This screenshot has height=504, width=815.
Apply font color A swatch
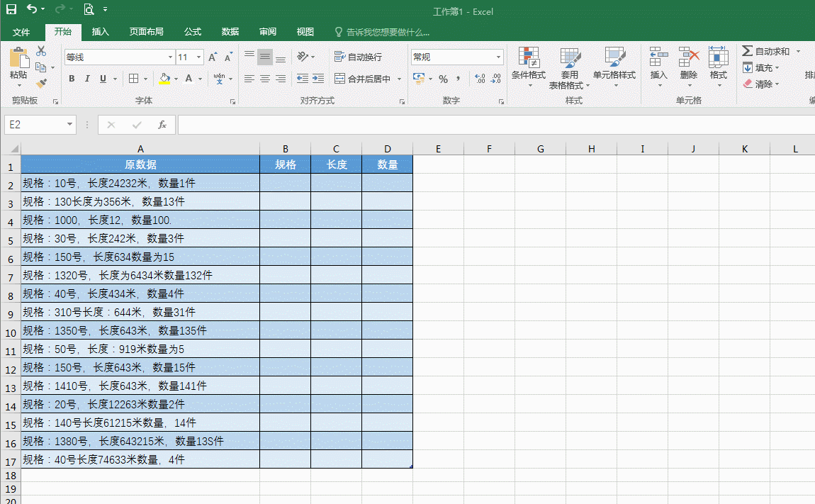pyautogui.click(x=189, y=79)
